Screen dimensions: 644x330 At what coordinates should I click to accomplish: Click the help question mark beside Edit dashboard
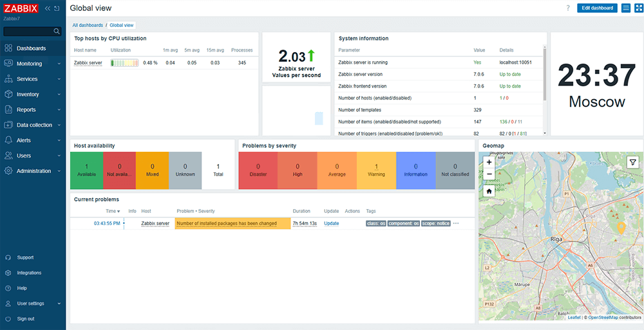pyautogui.click(x=569, y=8)
